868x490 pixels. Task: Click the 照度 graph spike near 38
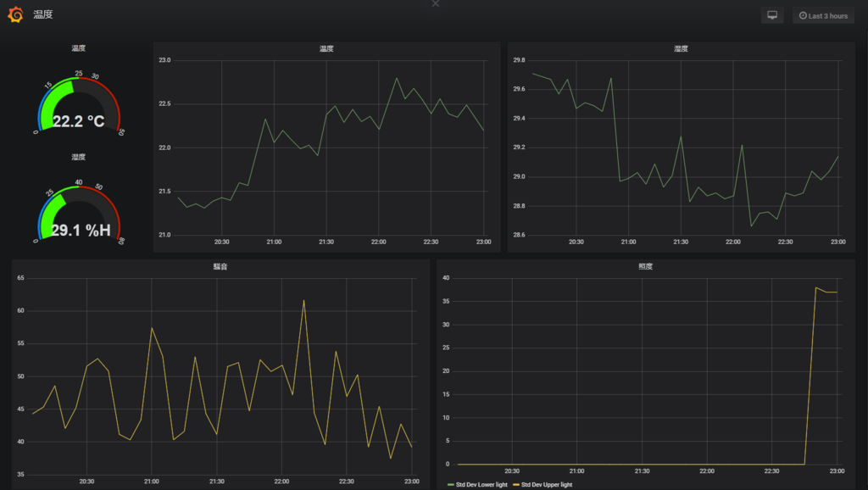816,288
